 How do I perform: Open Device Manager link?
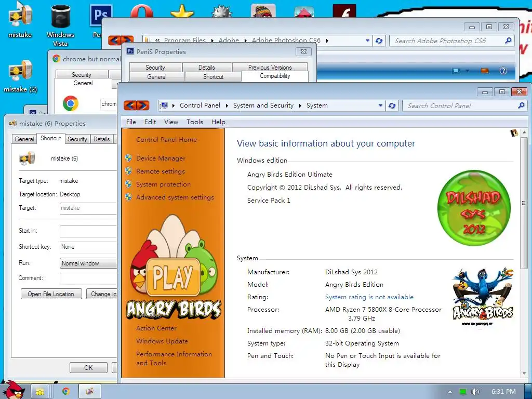click(161, 158)
